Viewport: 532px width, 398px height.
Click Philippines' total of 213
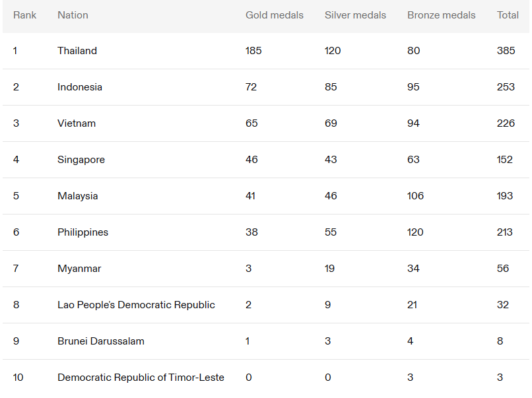tap(506, 232)
